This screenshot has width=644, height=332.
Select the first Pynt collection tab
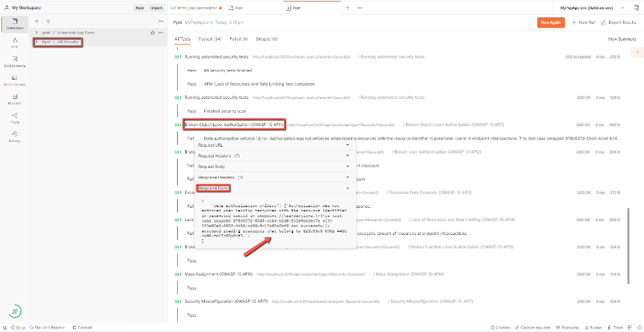click(x=253, y=8)
